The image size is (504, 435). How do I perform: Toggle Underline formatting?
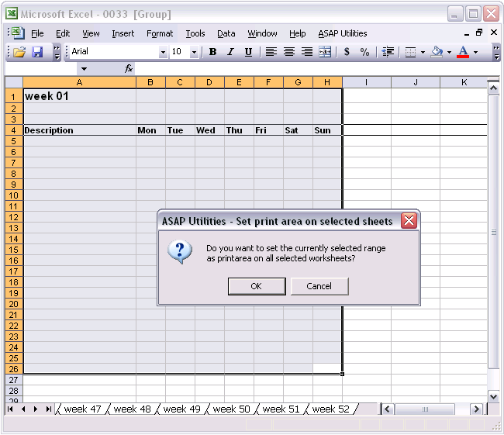(x=248, y=52)
